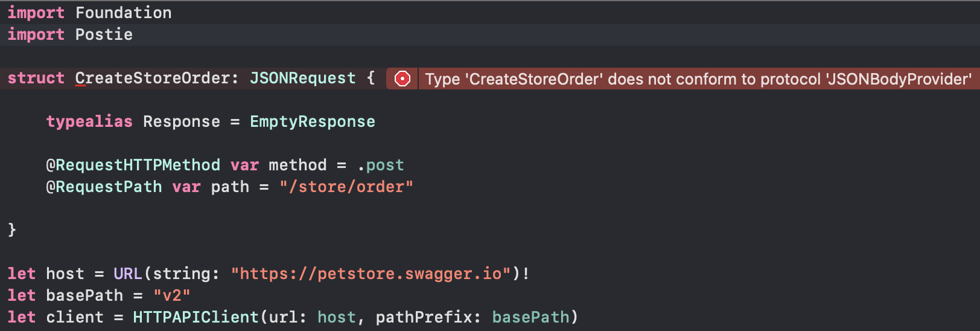Click the .post enum value
This screenshot has width=980, height=331.
tap(380, 165)
